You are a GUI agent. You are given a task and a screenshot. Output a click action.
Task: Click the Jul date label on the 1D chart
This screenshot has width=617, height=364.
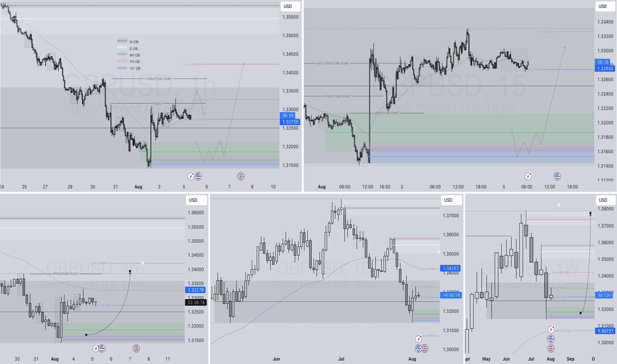coord(341,359)
